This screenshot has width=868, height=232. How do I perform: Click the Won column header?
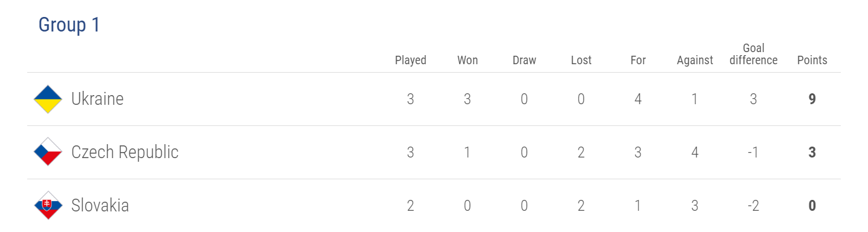pos(468,60)
